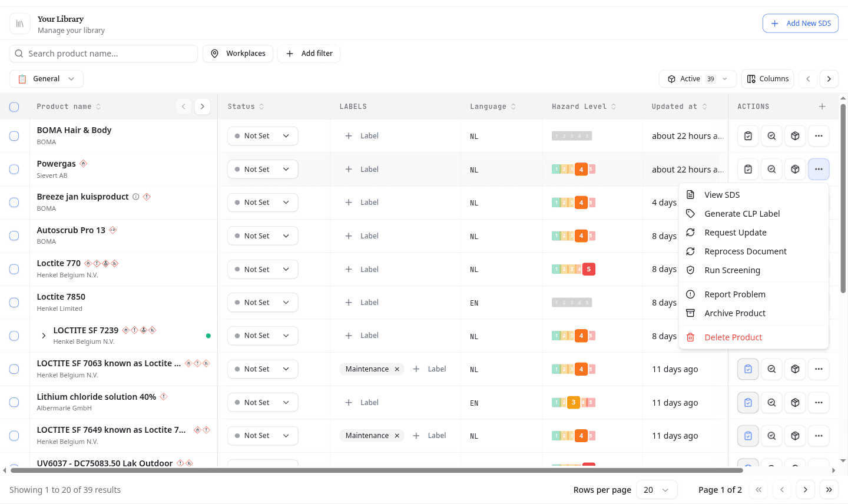The image size is (848, 504).
Task: Choose Run Screening menu item
Action: coord(754,270)
